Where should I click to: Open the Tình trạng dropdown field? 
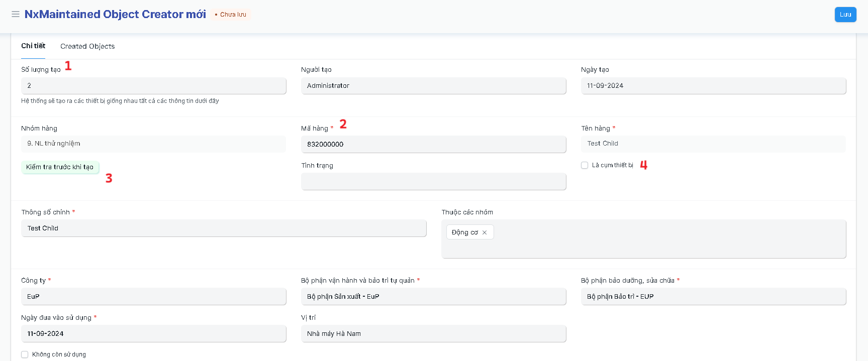pos(433,181)
